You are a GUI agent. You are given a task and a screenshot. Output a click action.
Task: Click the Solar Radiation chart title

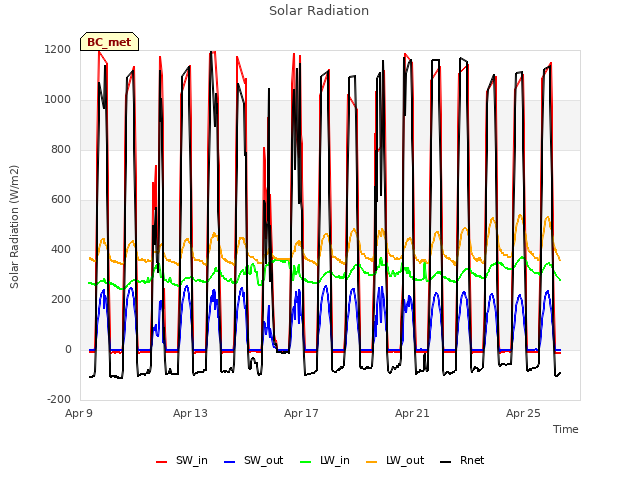[x=319, y=11]
